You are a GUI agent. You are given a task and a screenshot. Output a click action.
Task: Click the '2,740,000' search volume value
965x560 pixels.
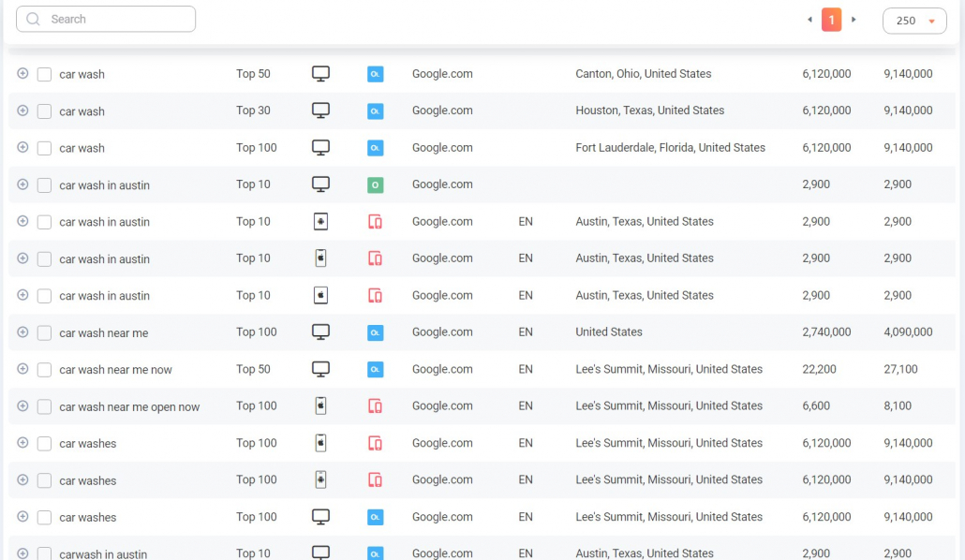826,332
